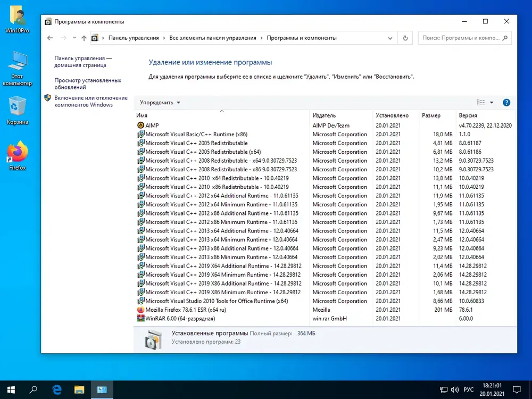Open Включение или отключение компонентов Windows
The height and width of the screenshot is (399, 532).
click(x=91, y=101)
